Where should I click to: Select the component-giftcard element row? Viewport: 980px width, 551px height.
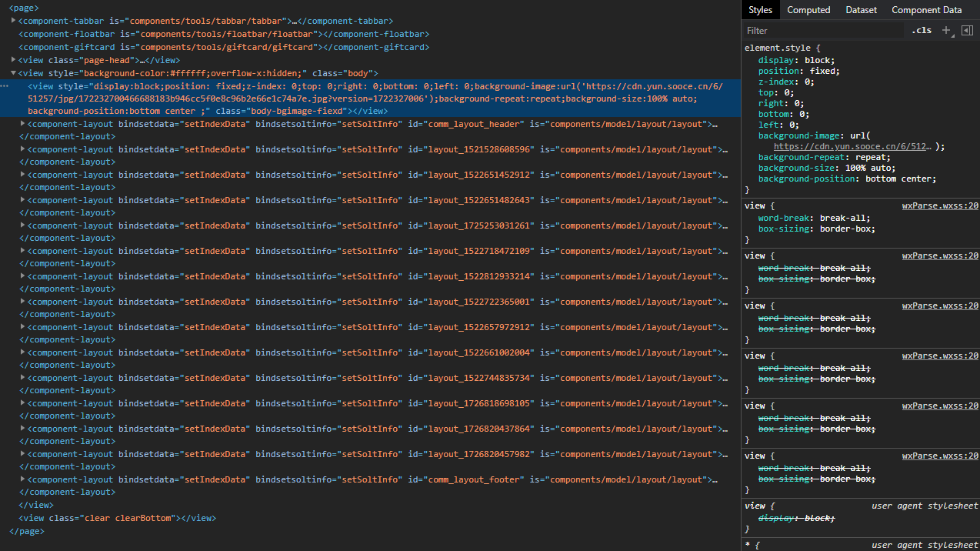370,47
